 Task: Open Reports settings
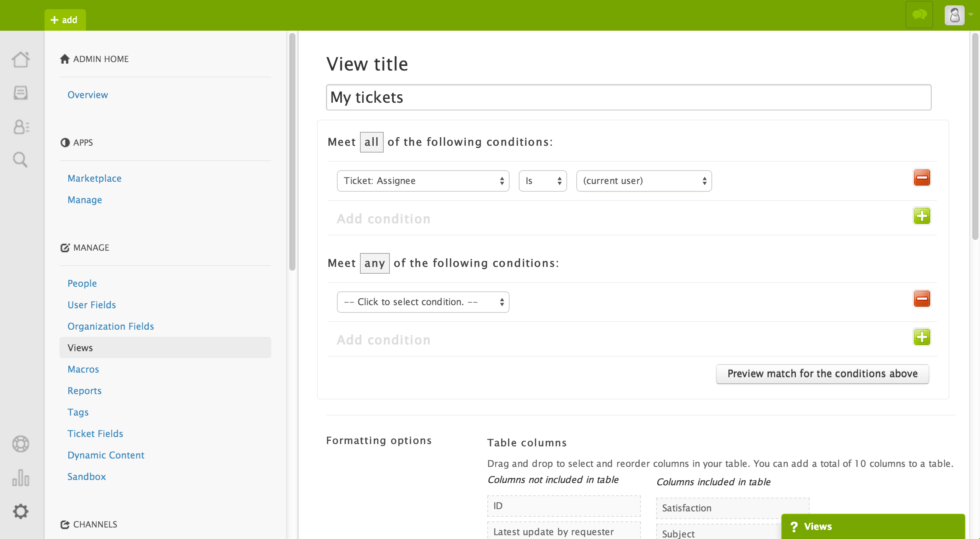84,391
